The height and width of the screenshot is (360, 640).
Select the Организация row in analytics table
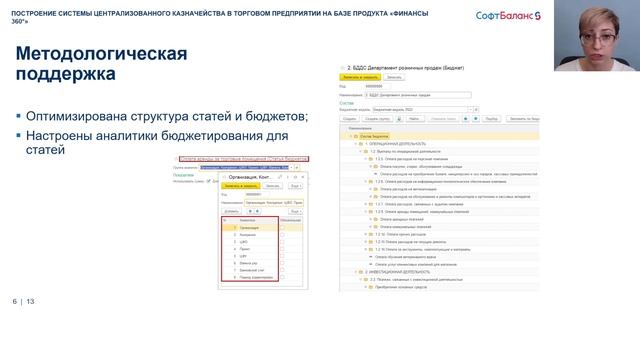(x=262, y=228)
